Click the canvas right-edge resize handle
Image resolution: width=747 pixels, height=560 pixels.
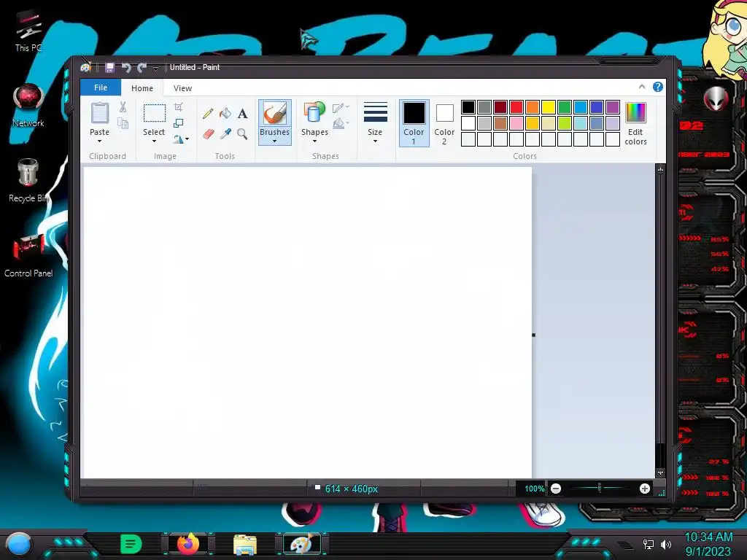point(533,335)
